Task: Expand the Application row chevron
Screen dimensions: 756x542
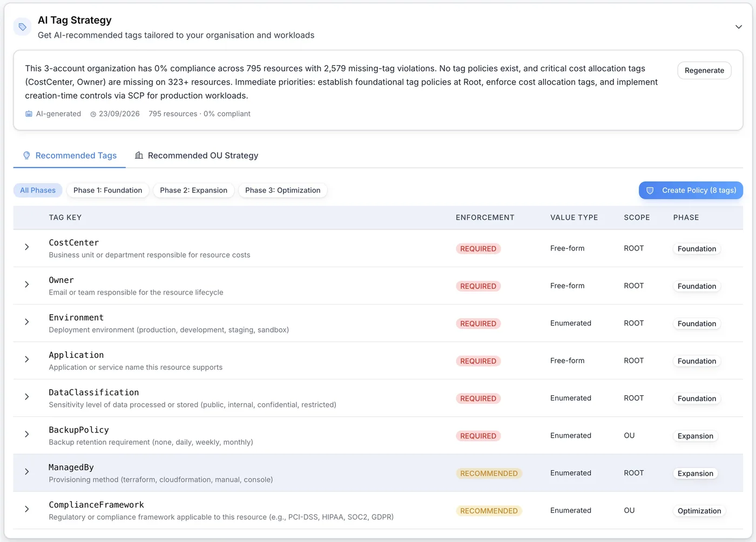Action: tap(27, 359)
